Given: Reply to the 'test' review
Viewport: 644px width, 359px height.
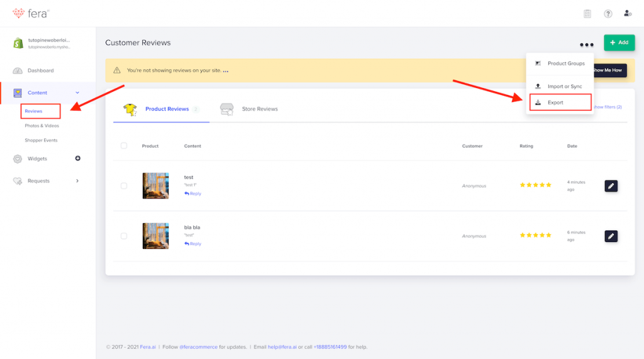Looking at the screenshot, I should point(192,194).
